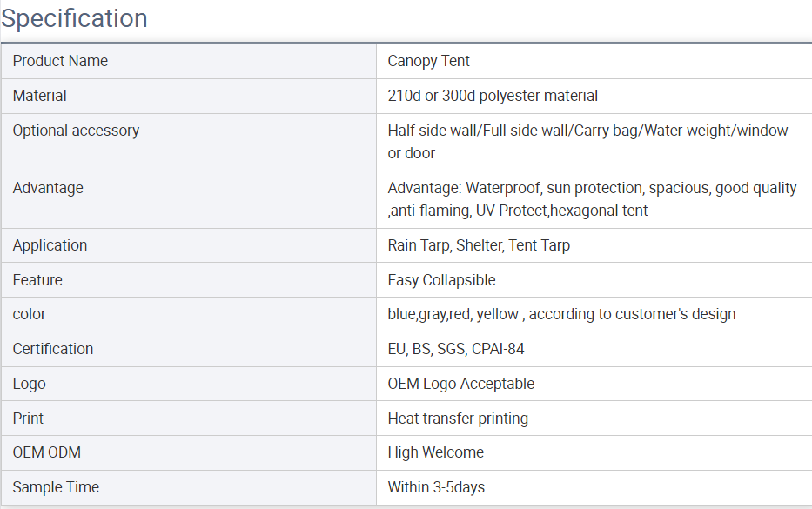This screenshot has height=509, width=812.
Task: Click the Half side wall accessory description
Action: click(587, 142)
